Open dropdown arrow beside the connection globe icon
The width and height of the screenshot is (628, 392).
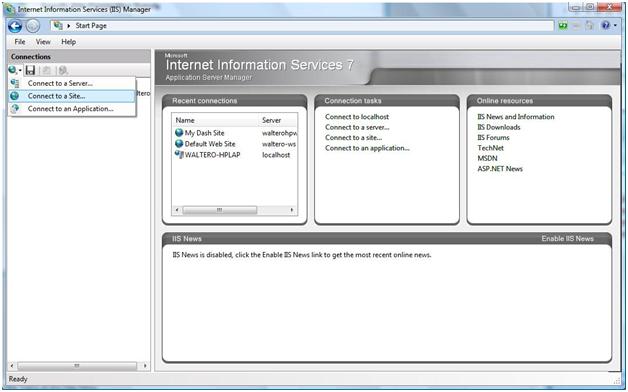(x=20, y=71)
